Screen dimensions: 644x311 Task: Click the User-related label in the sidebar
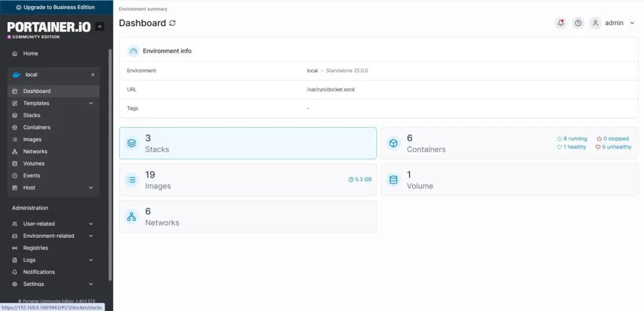39,224
